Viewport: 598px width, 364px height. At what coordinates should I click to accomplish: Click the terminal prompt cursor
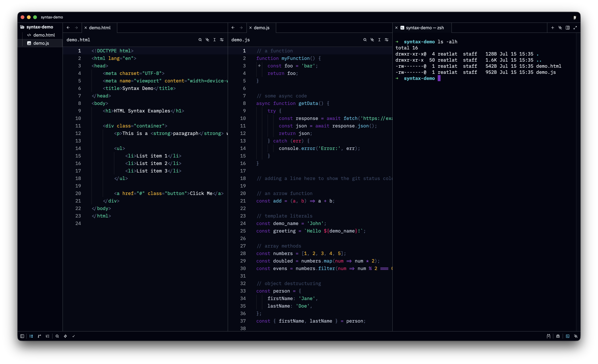tap(439, 78)
